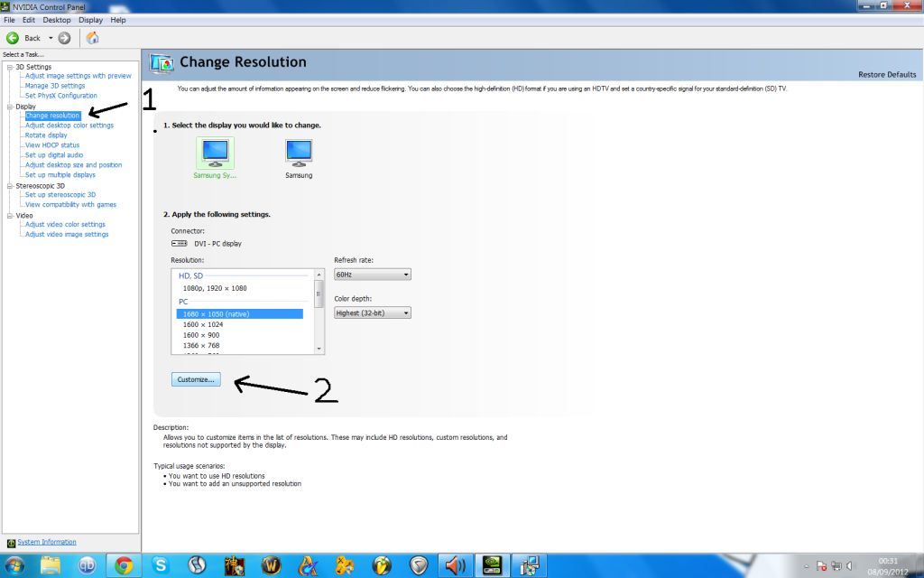This screenshot has width=924, height=578.
Task: Open Manage 3D settings
Action: (x=55, y=86)
